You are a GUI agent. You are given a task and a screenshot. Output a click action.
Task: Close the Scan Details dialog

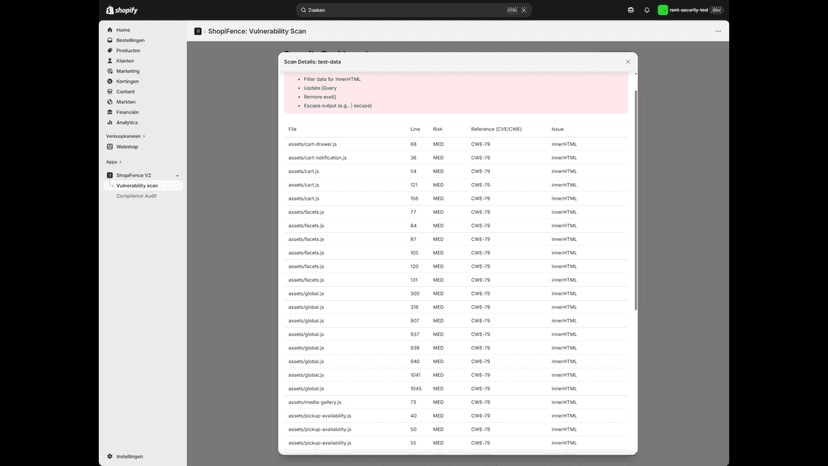click(x=628, y=62)
